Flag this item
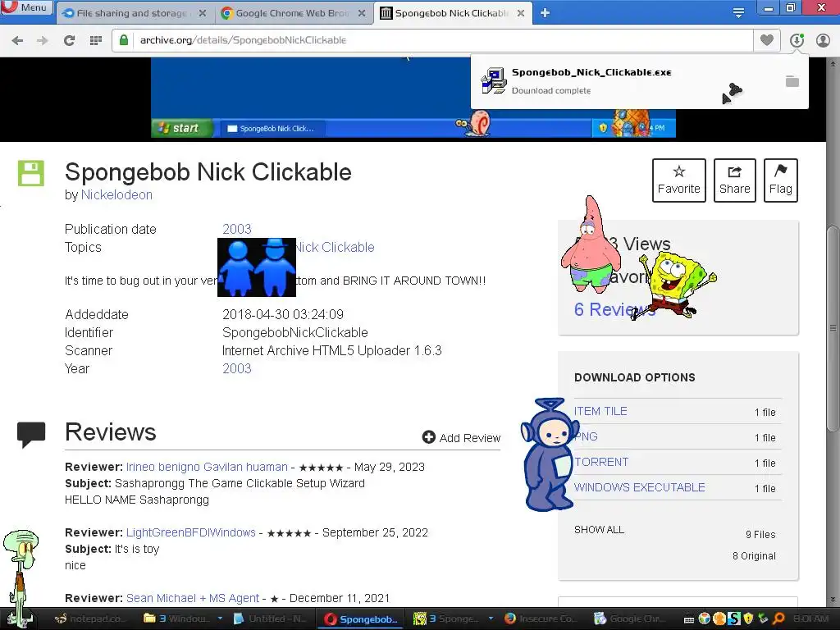 pos(781,180)
